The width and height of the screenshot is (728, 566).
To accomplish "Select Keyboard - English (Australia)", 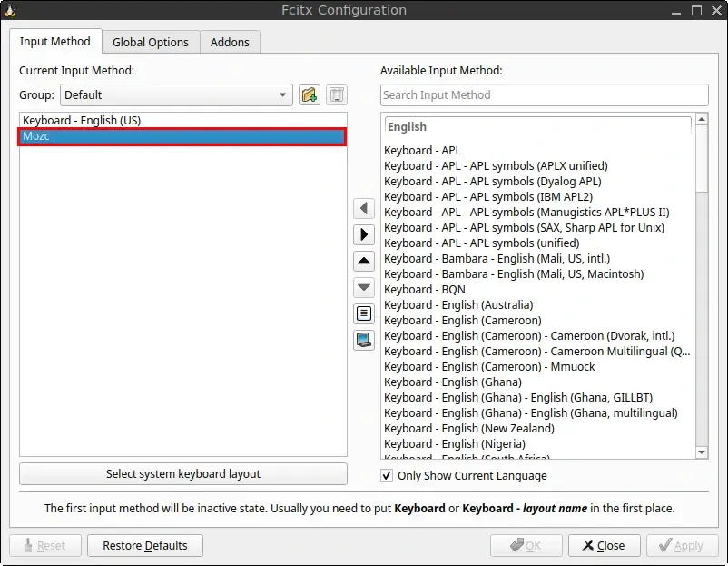I will point(537,305).
